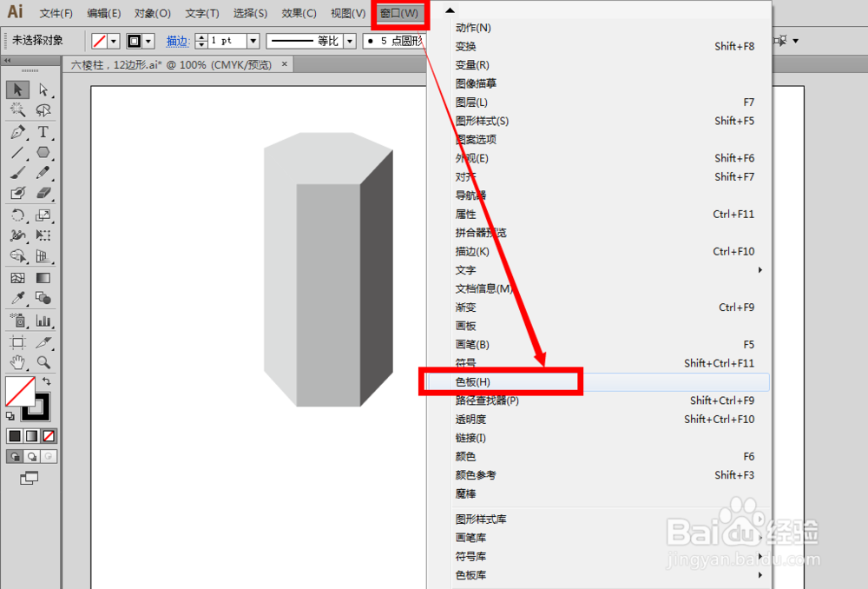
Task: Open the 文件(F) menu
Action: coord(56,13)
